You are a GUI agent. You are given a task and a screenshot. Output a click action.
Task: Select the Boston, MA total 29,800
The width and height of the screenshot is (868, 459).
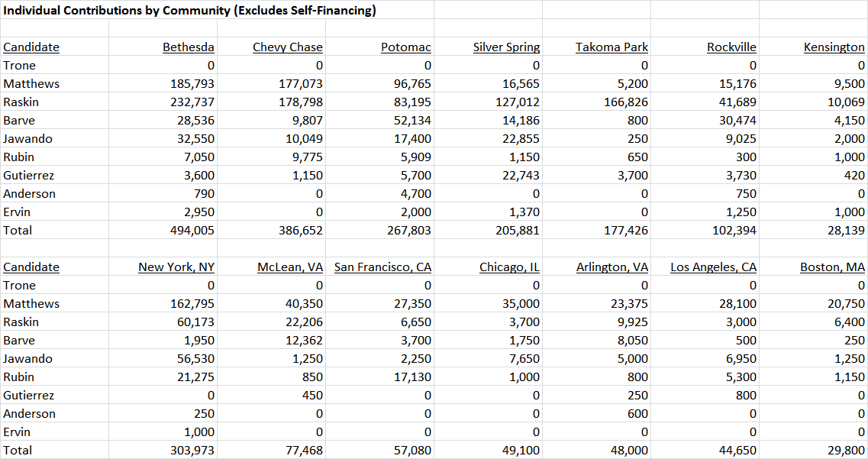(846, 450)
